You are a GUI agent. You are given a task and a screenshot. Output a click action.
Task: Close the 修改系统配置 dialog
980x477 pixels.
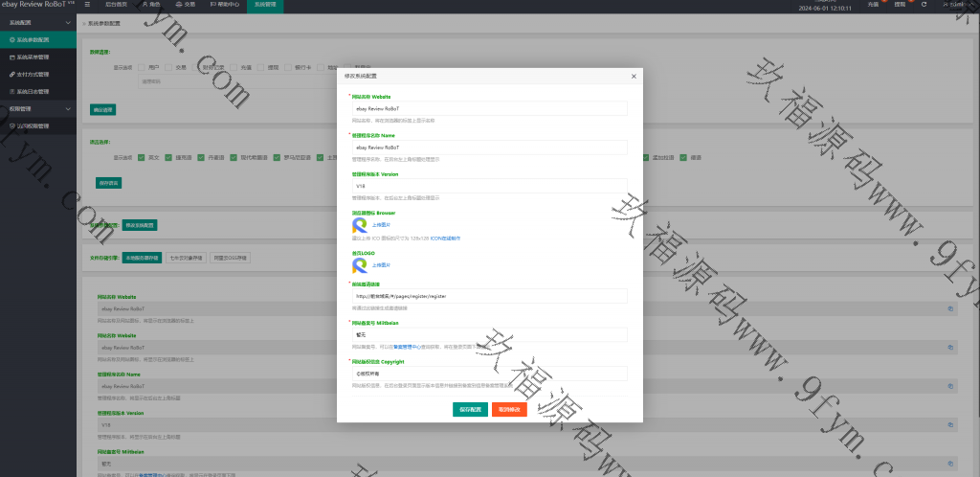[634, 75]
